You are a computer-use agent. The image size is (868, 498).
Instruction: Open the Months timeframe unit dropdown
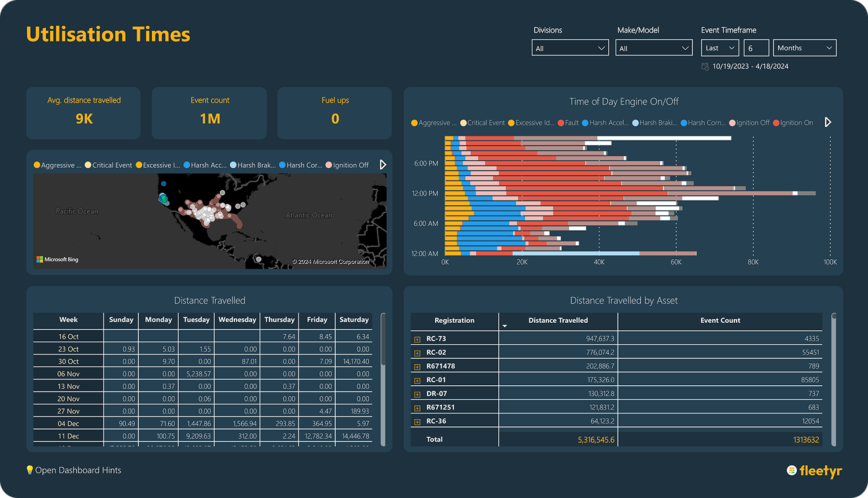pyautogui.click(x=805, y=48)
